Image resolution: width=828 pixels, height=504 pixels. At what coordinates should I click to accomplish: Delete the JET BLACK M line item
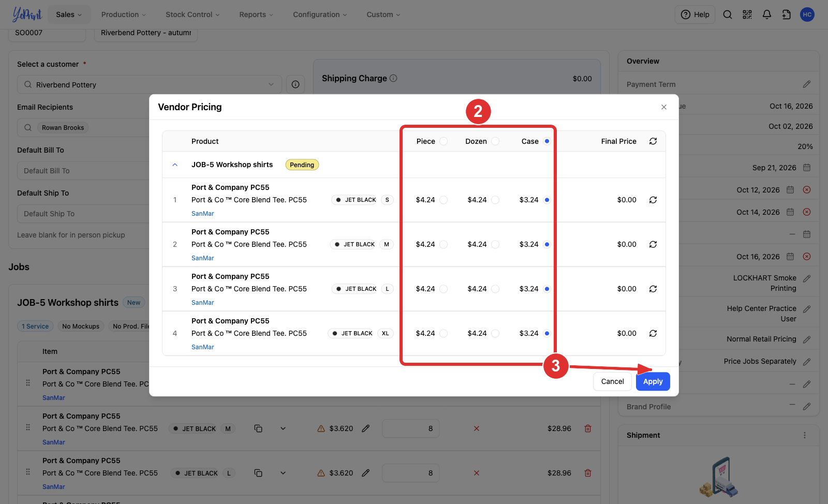(588, 428)
